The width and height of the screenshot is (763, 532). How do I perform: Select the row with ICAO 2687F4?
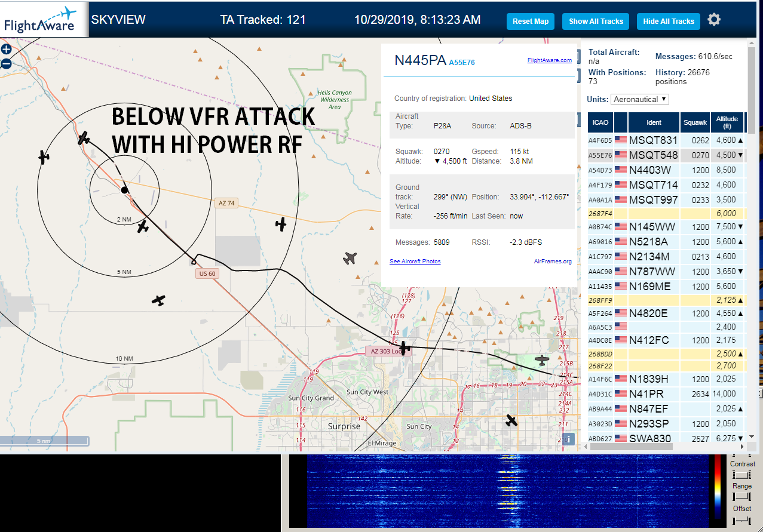click(x=666, y=213)
